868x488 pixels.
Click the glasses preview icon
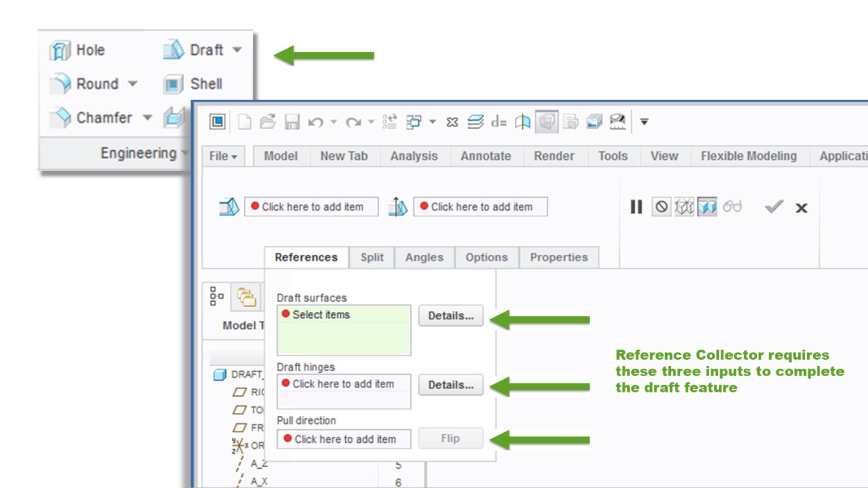(x=732, y=207)
